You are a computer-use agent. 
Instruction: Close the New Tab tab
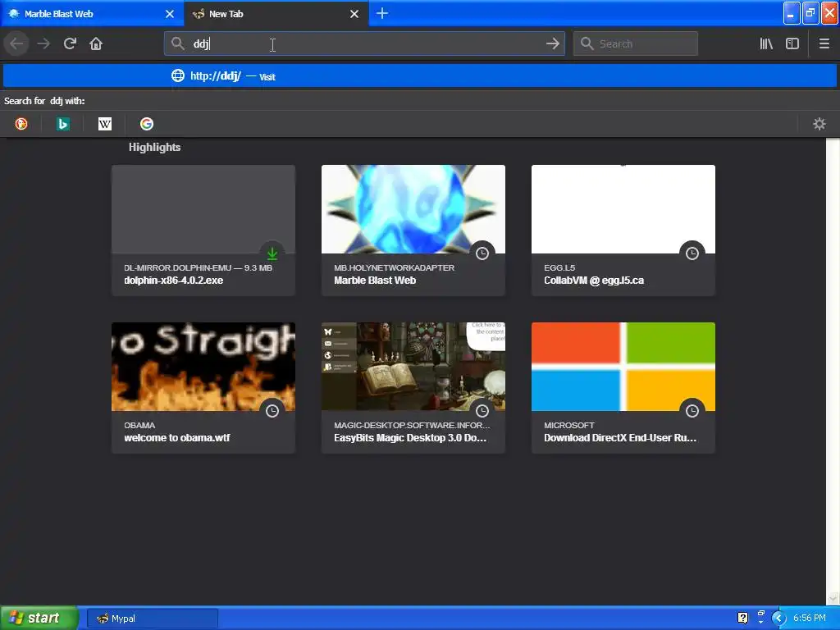pos(354,14)
